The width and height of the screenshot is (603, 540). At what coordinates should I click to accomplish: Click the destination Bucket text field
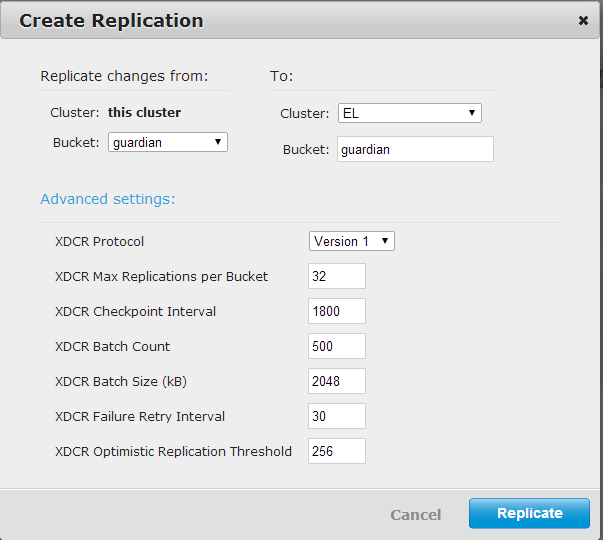[x=414, y=149]
